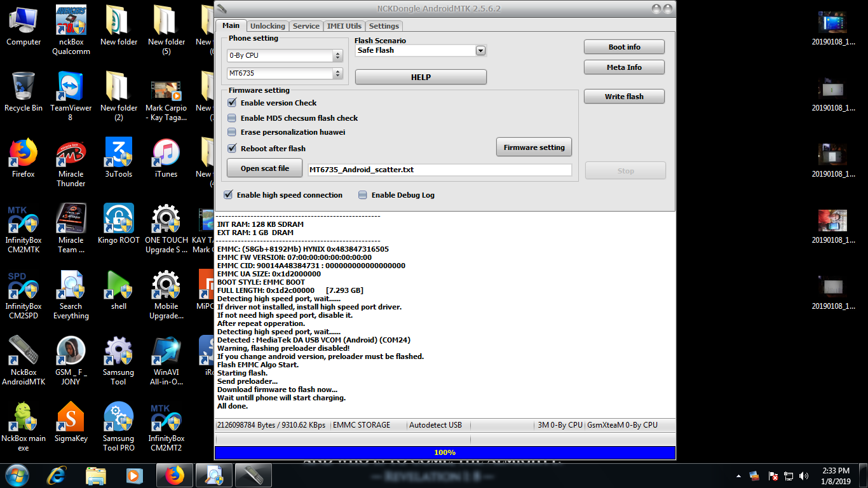868x488 pixels.
Task: Launch the shell shortcut icon
Action: pos(119,290)
